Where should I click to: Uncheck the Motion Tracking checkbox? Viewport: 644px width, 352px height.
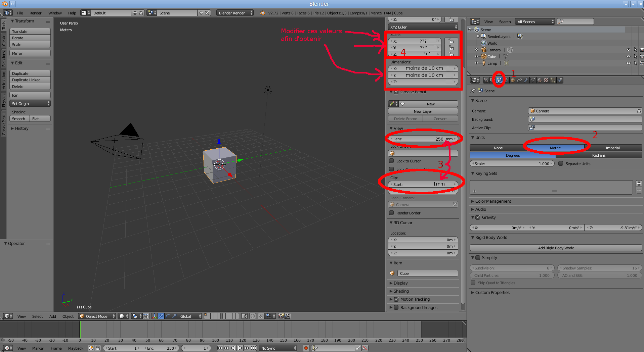click(x=396, y=299)
